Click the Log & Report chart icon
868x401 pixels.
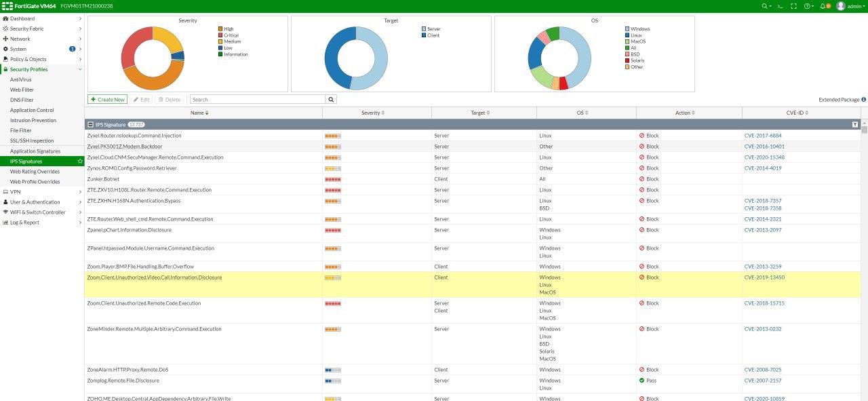click(x=5, y=223)
